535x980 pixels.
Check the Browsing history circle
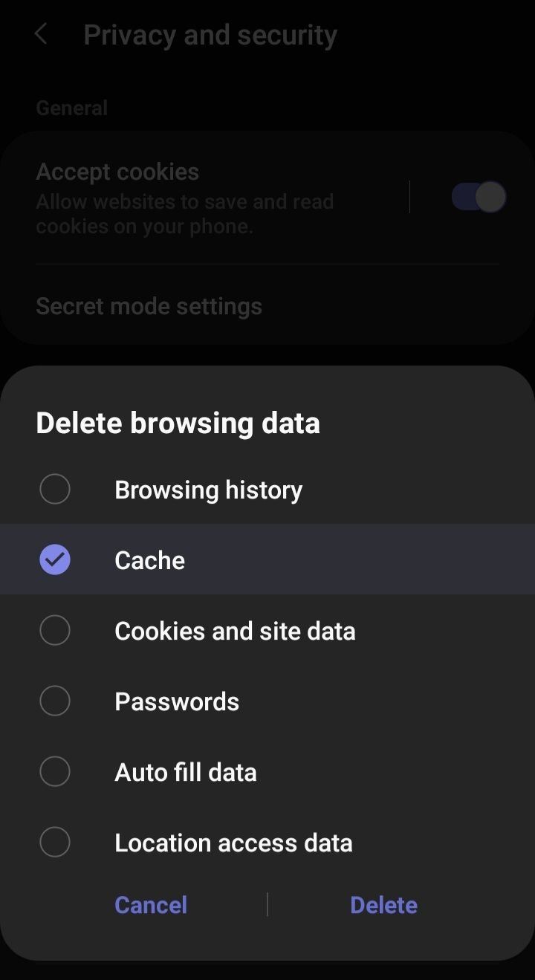(x=55, y=490)
